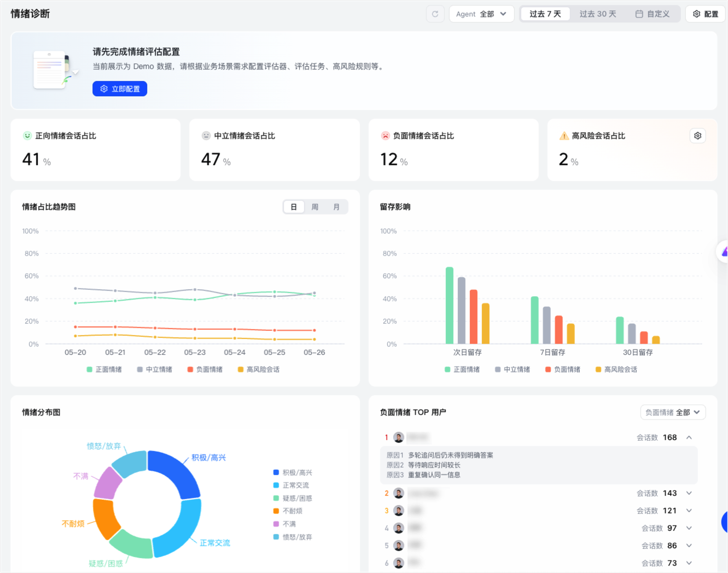Viewport: 728px width, 573px height.
Task: Click avatar of rank 6 user
Action: point(399,563)
